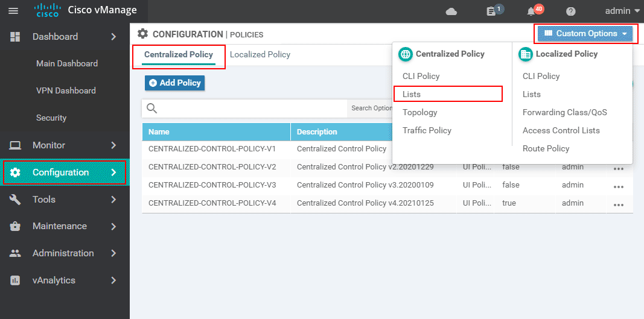Image resolution: width=644 pixels, height=319 pixels.
Task: Click the vAnalytics chart icon
Action: coord(16,280)
